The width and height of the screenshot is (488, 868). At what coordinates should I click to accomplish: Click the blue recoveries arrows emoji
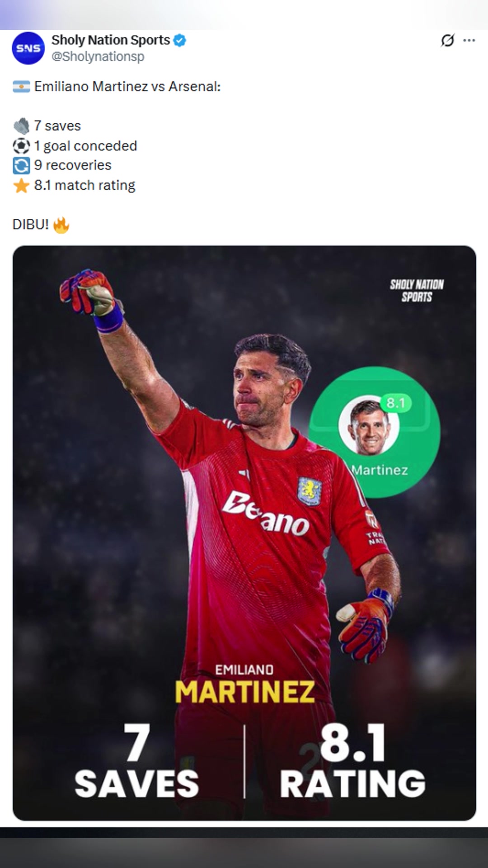pos(21,165)
